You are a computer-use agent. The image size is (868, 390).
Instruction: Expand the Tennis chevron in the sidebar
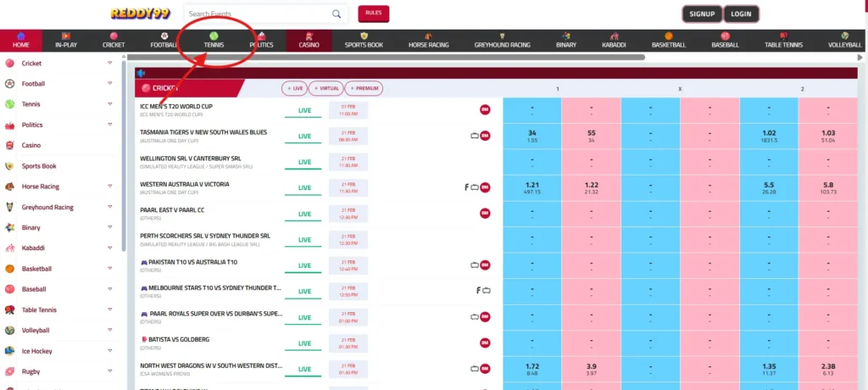pyautogui.click(x=110, y=103)
